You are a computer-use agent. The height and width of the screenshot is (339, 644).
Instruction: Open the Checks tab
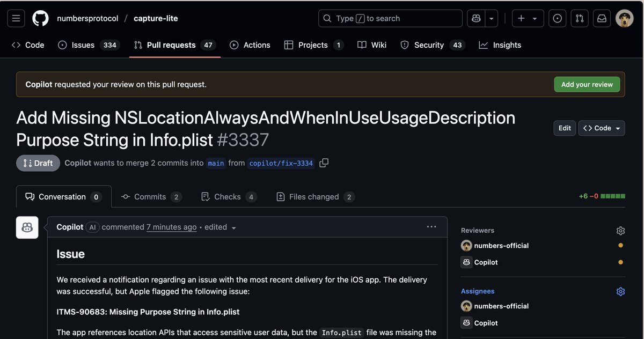tap(228, 196)
